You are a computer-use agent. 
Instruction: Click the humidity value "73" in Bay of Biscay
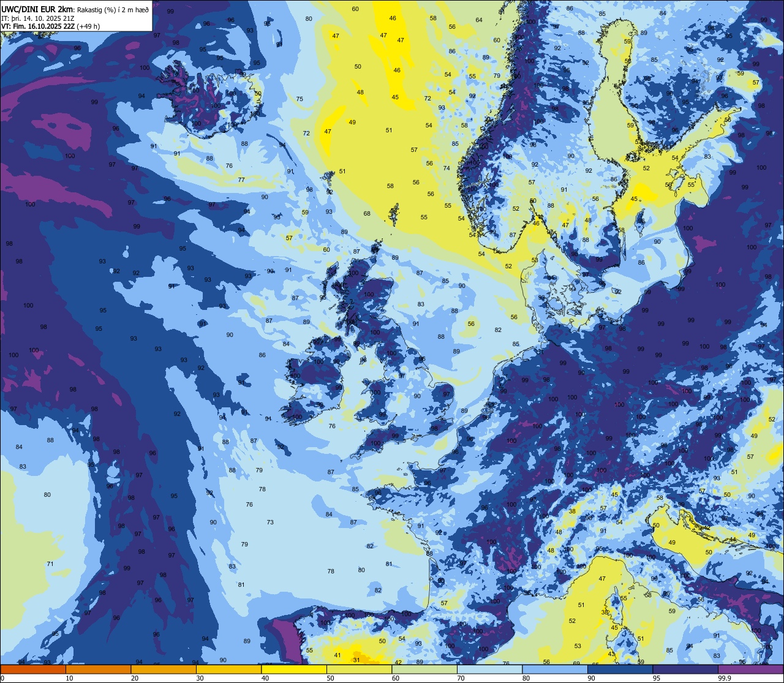pos(270,522)
